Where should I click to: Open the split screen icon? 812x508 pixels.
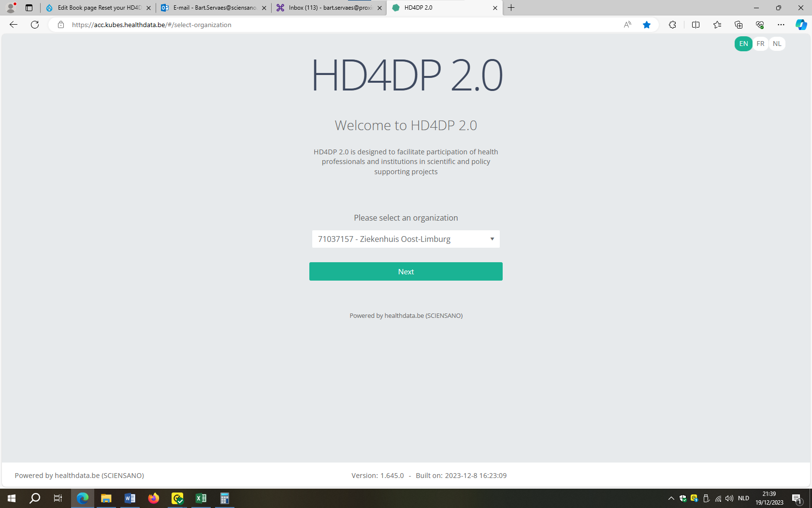[x=696, y=25]
